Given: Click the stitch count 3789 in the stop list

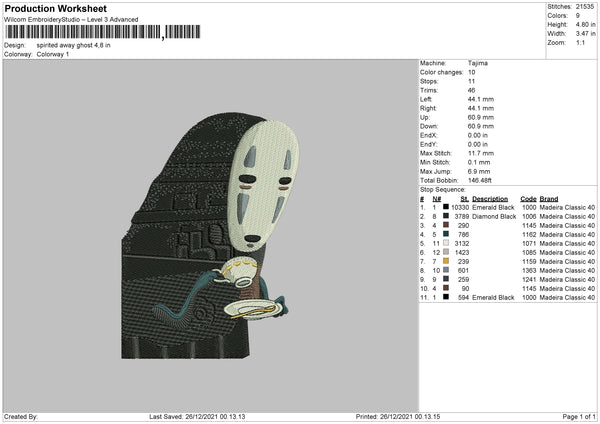Looking at the screenshot, I should [x=461, y=217].
